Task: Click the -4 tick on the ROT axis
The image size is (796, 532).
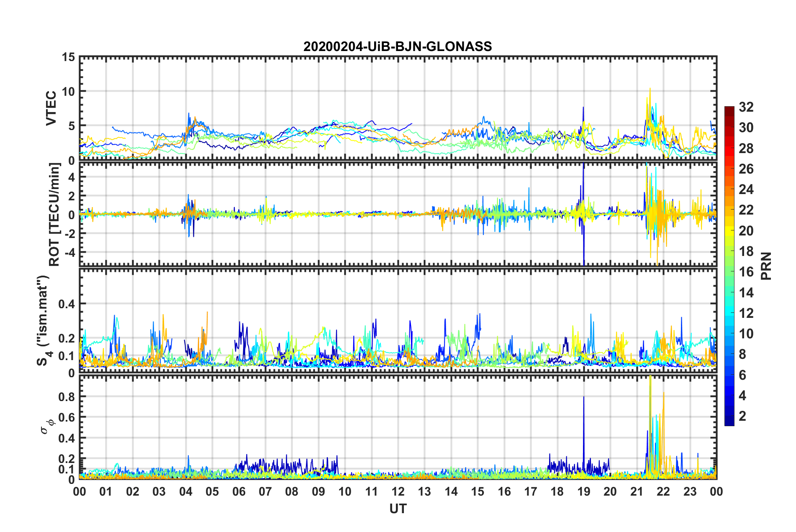Action: coord(69,253)
